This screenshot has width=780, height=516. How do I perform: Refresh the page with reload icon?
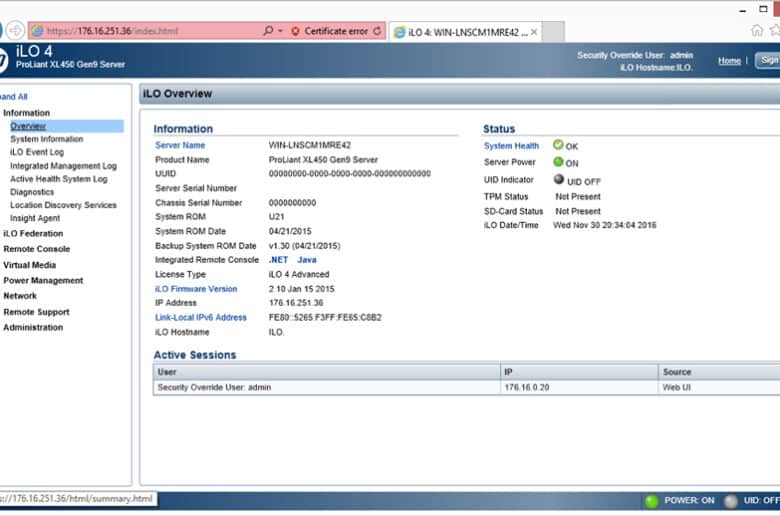pos(378,31)
